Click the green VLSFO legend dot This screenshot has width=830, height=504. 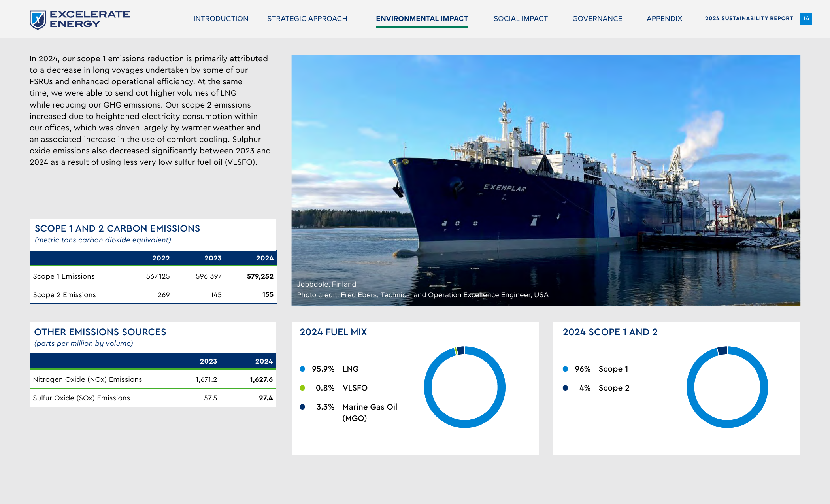tap(302, 388)
